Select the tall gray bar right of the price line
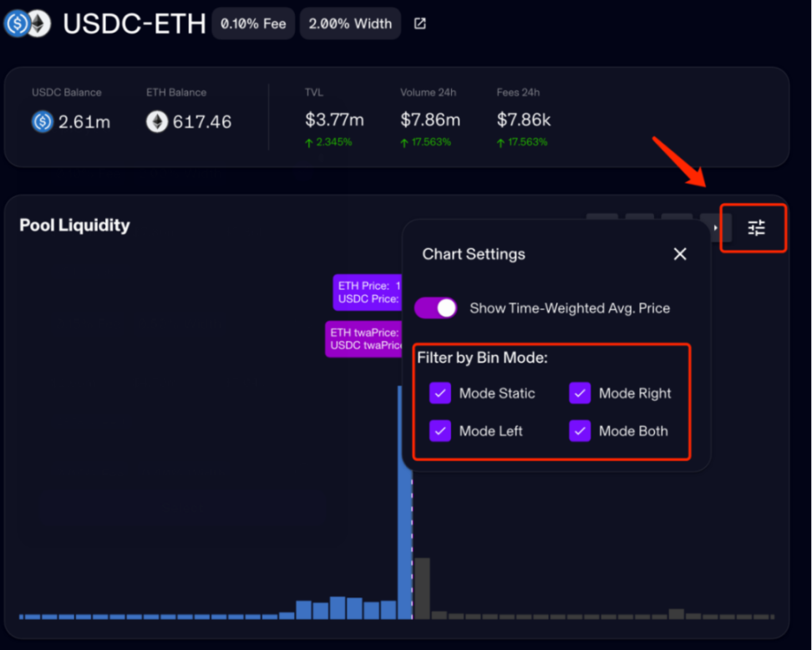The height and width of the screenshot is (650, 812). click(x=423, y=588)
